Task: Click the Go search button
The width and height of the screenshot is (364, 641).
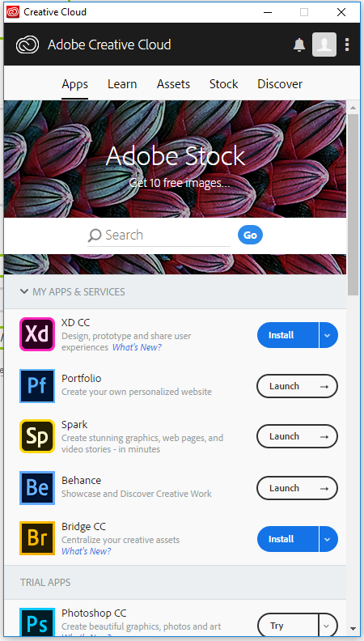Action: (x=250, y=235)
